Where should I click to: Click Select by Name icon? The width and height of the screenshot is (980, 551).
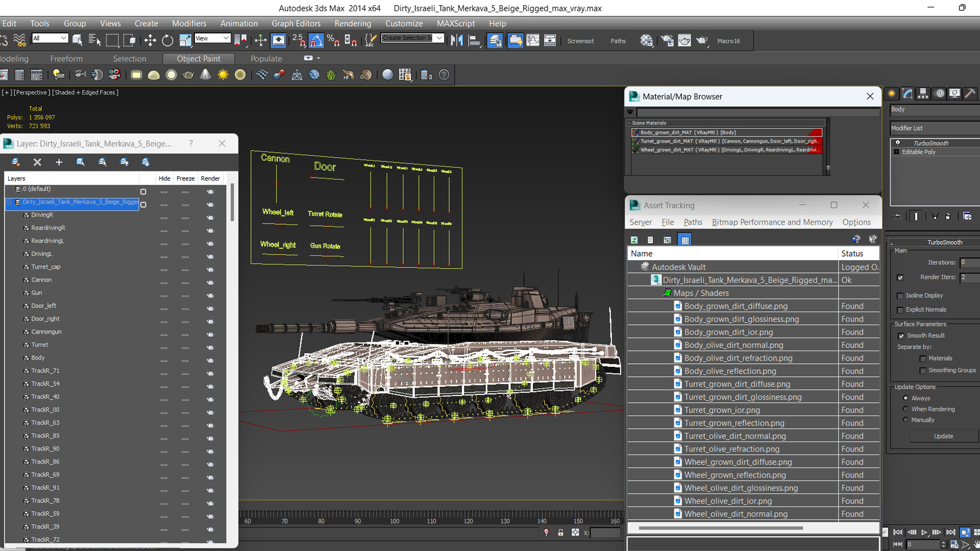click(95, 40)
